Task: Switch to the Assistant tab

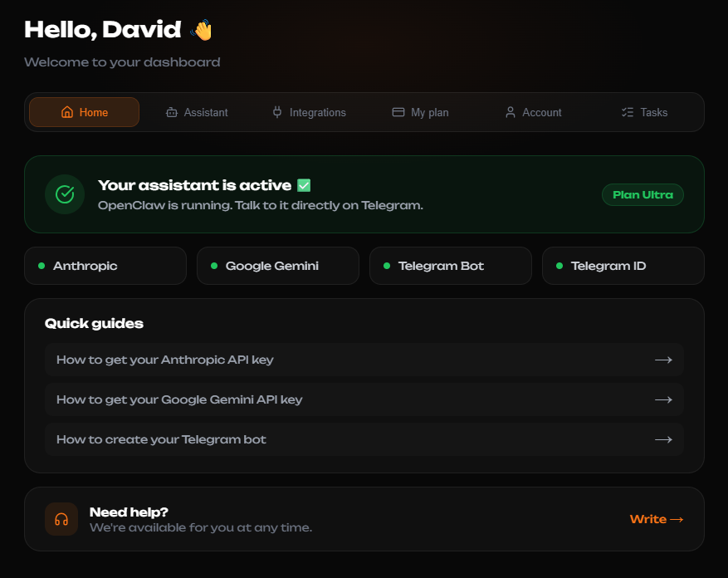Action: (197, 112)
